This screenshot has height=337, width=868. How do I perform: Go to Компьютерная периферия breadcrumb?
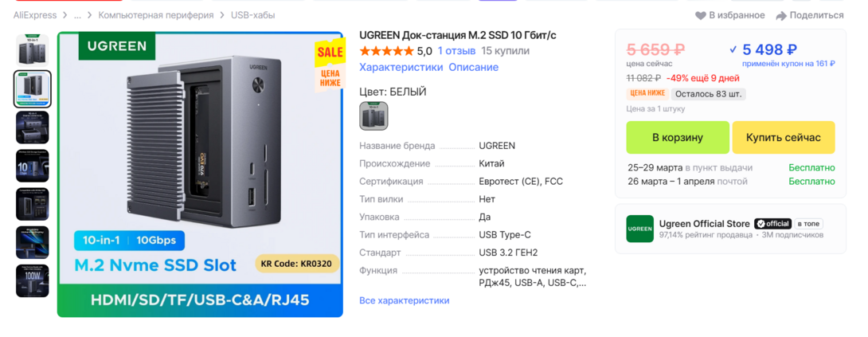coord(156,15)
